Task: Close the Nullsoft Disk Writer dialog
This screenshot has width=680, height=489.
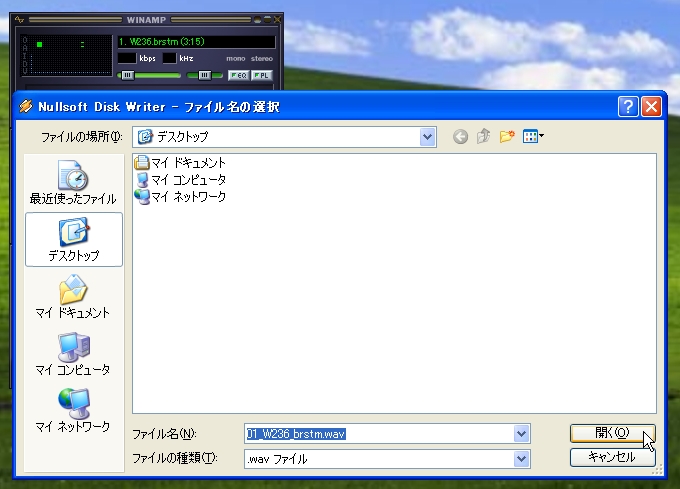Action: (x=651, y=107)
